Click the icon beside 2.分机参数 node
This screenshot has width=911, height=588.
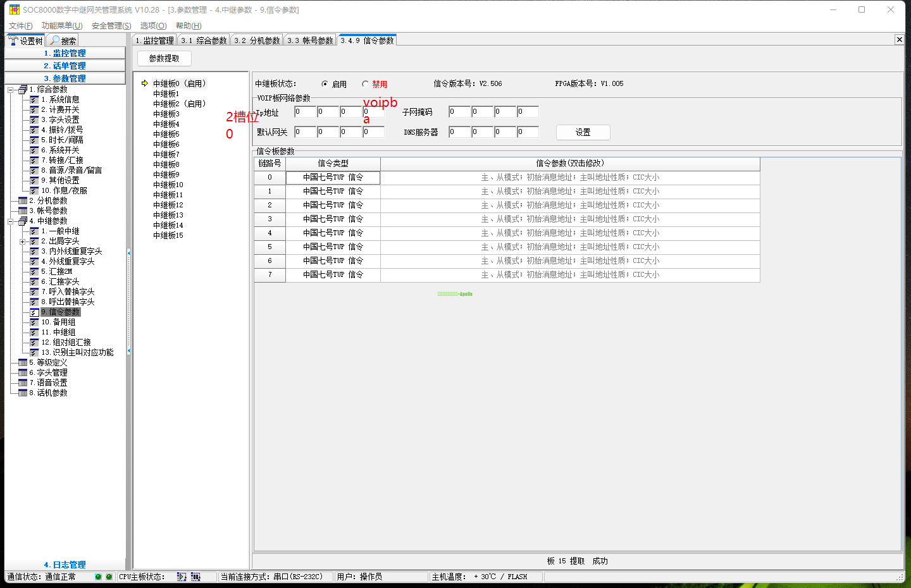23,200
